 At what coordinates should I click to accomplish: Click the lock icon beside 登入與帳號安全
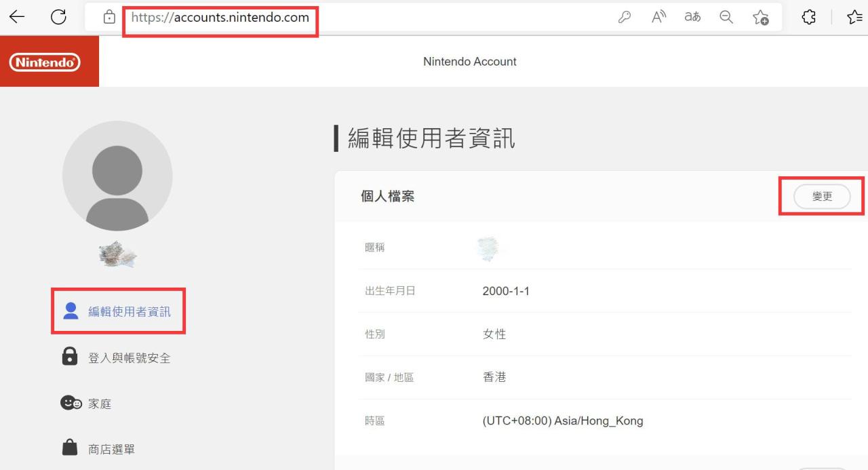[70, 356]
